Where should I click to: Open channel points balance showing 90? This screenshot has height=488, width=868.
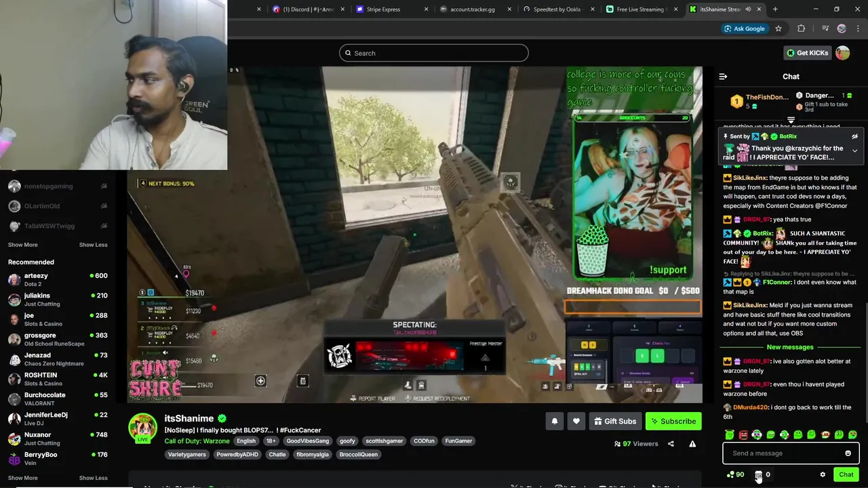(x=735, y=474)
